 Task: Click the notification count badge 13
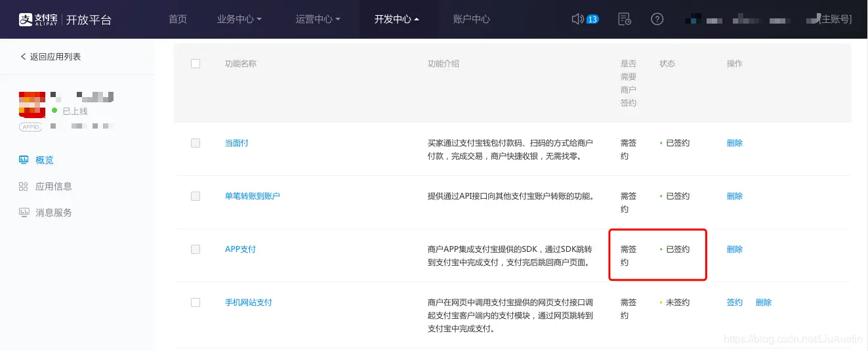[592, 19]
